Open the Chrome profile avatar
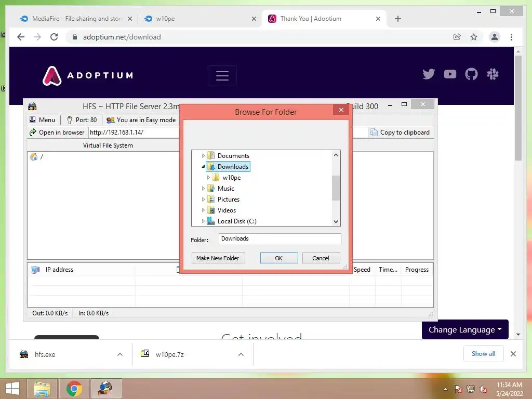 point(495,37)
